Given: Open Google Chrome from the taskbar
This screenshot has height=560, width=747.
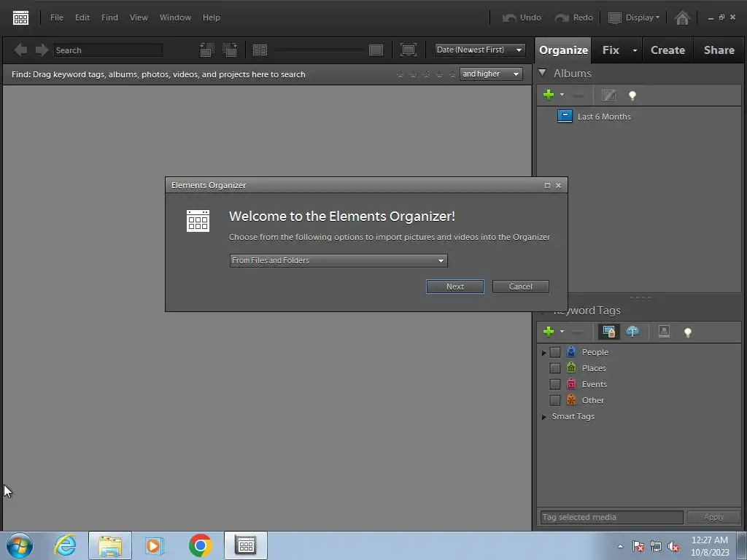Looking at the screenshot, I should [x=200, y=545].
